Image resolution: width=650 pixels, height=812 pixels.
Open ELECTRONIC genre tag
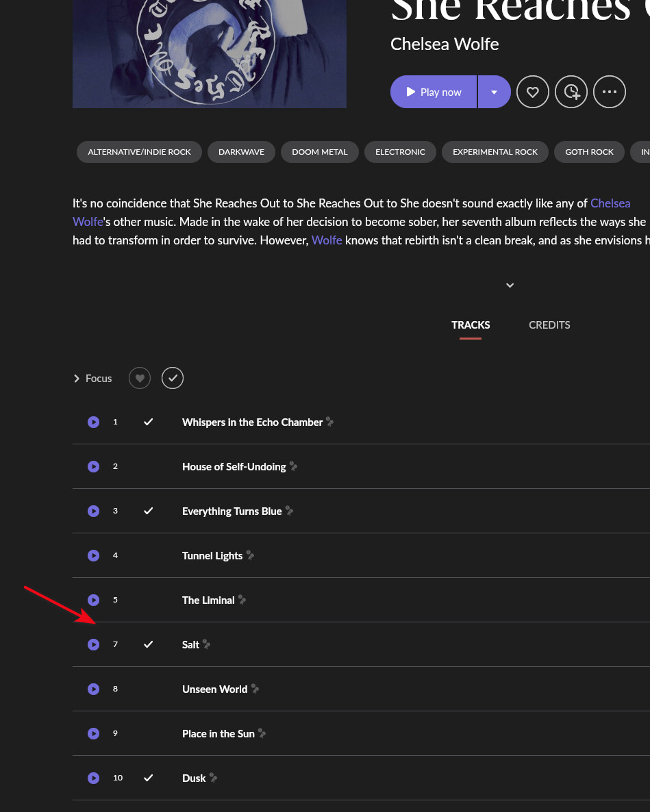[x=401, y=152]
